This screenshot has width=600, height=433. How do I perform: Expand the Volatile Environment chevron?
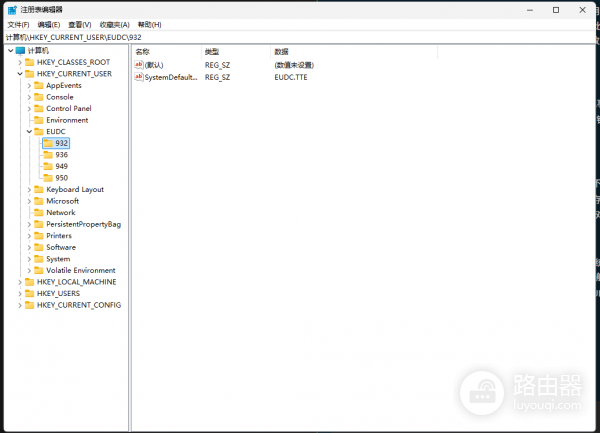(x=29, y=271)
